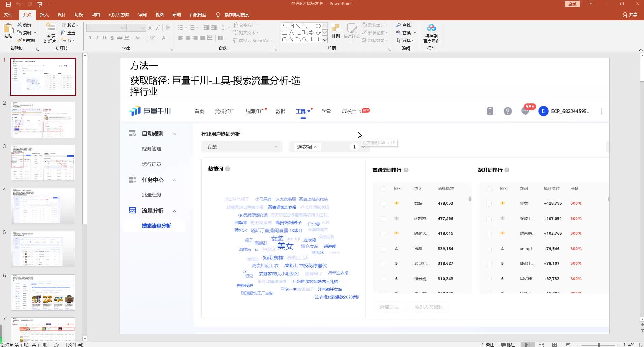
Task: Click the Undo arrow in the quick access toolbar
Action: coord(18,4)
